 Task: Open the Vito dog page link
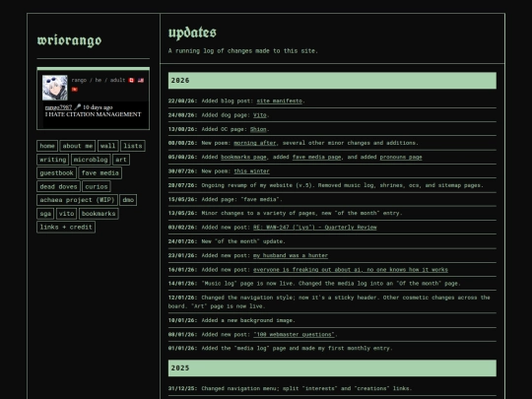tap(260, 115)
